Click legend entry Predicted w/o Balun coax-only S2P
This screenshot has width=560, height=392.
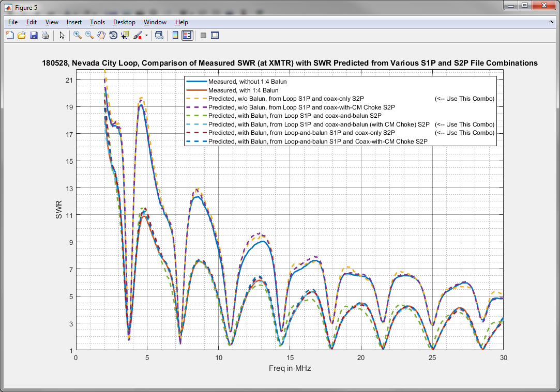point(286,99)
